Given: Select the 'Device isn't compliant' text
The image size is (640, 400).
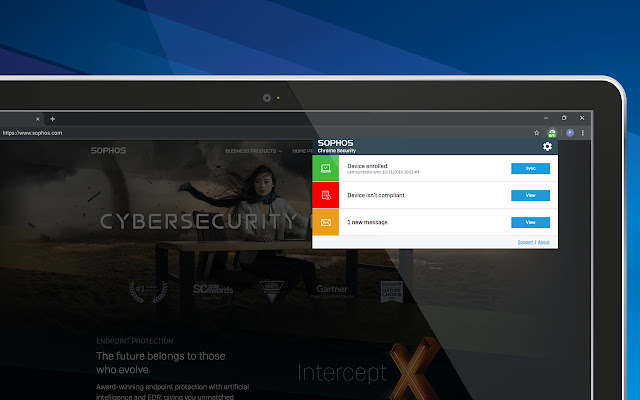Looking at the screenshot, I should point(376,195).
